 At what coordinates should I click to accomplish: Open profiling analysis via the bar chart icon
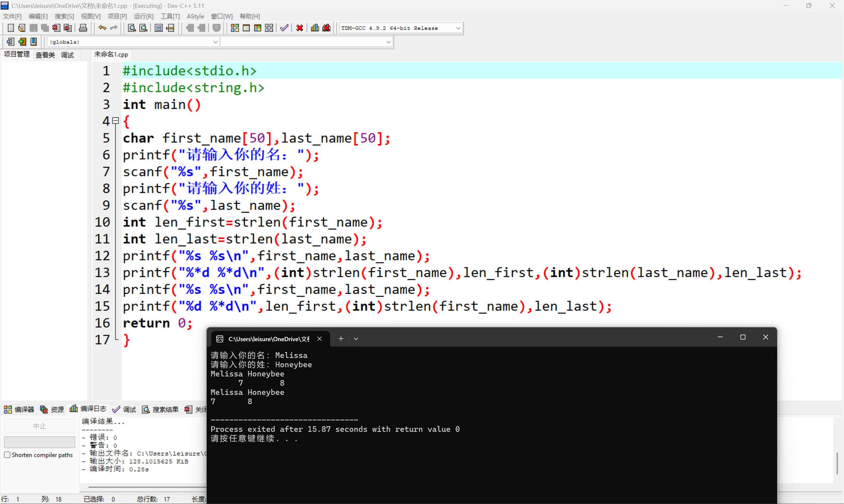(315, 28)
